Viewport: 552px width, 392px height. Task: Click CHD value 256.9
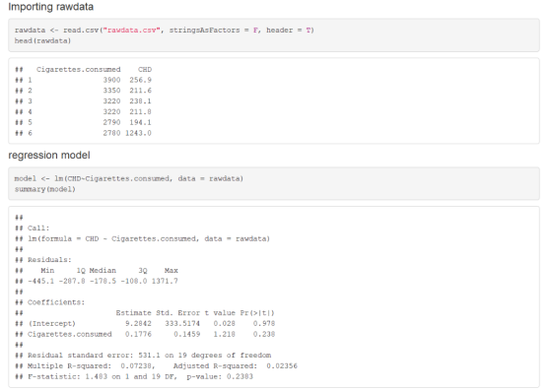(x=140, y=80)
